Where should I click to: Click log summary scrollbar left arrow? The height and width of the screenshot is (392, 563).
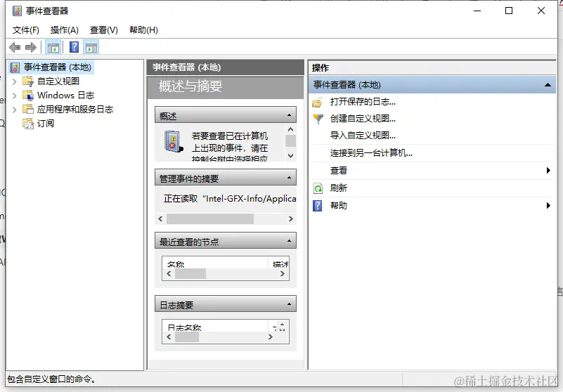(x=169, y=337)
